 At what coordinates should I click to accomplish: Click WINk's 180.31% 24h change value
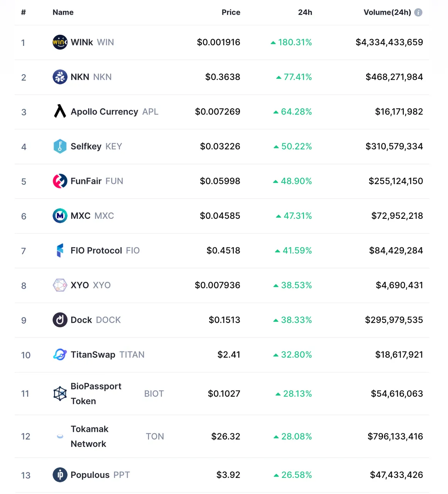pos(295,42)
